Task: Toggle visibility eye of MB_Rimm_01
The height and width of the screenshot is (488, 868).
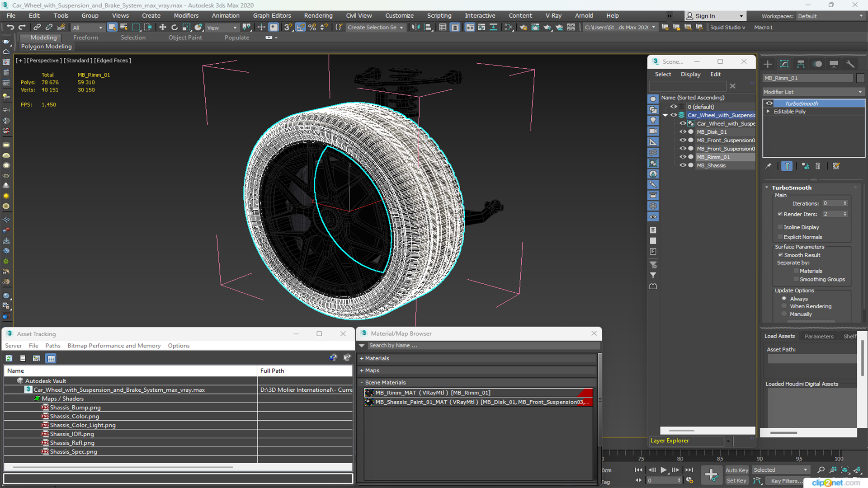Action: pyautogui.click(x=683, y=157)
